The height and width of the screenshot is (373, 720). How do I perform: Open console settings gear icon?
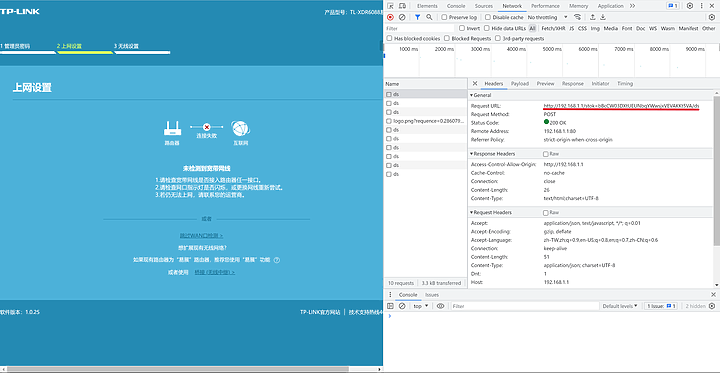[x=712, y=306]
